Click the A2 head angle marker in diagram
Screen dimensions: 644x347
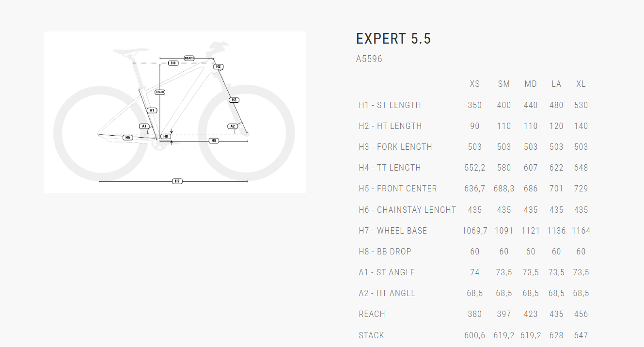tap(233, 126)
